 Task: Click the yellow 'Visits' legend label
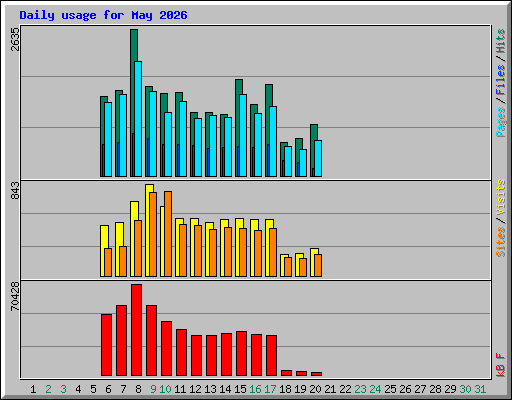(501, 198)
